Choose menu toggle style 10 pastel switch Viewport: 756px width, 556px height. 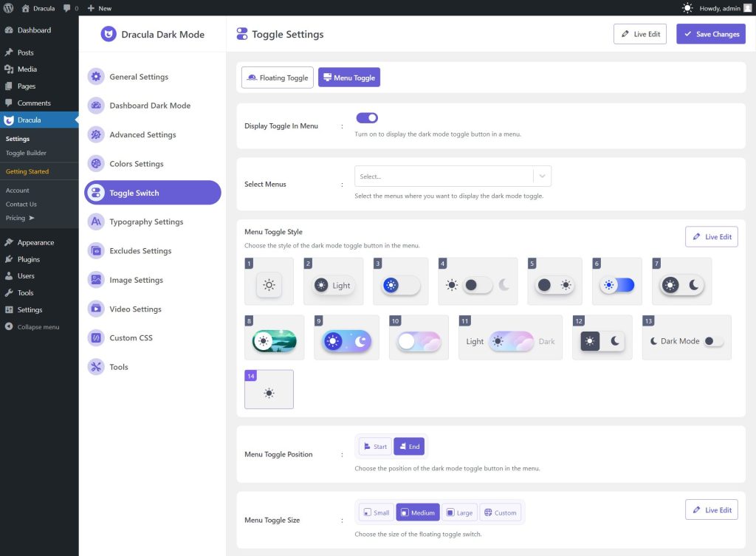(419, 337)
